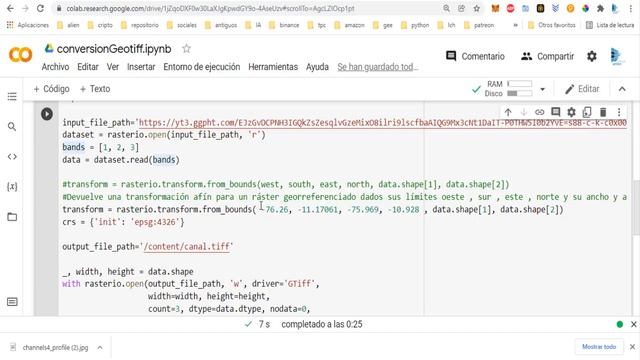Screen dimensions: 640x360
Task: Open the binance bookmarks folder
Action: [x=284, y=25]
